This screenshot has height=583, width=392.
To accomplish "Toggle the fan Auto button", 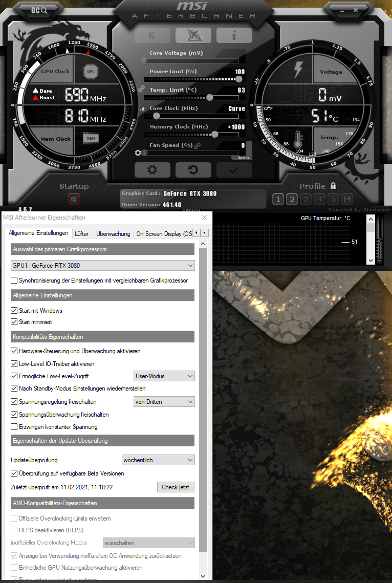I will (243, 158).
